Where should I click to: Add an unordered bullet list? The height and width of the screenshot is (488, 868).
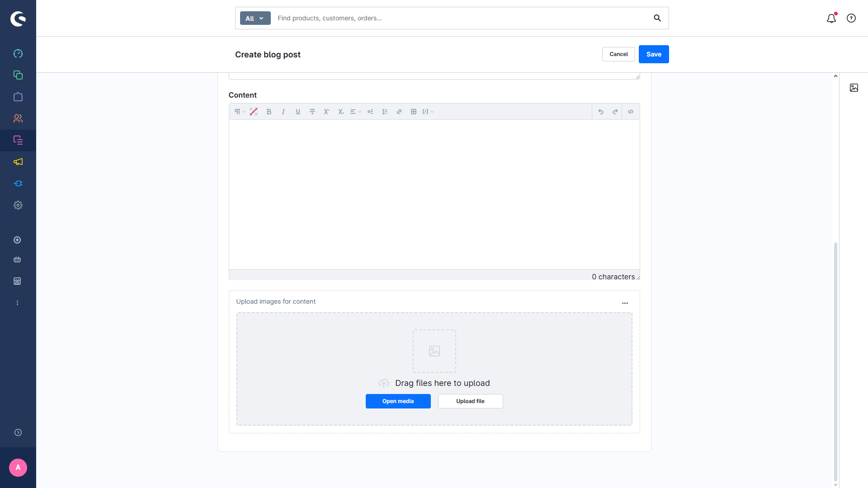point(370,112)
